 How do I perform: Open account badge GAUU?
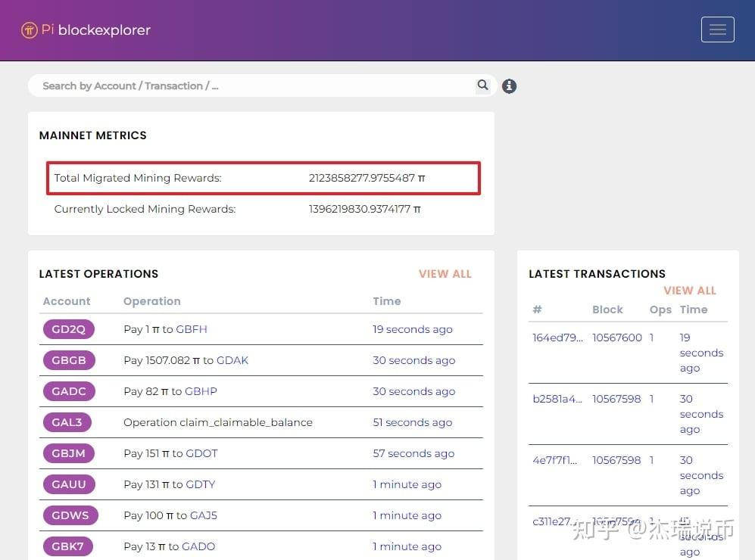tap(69, 484)
